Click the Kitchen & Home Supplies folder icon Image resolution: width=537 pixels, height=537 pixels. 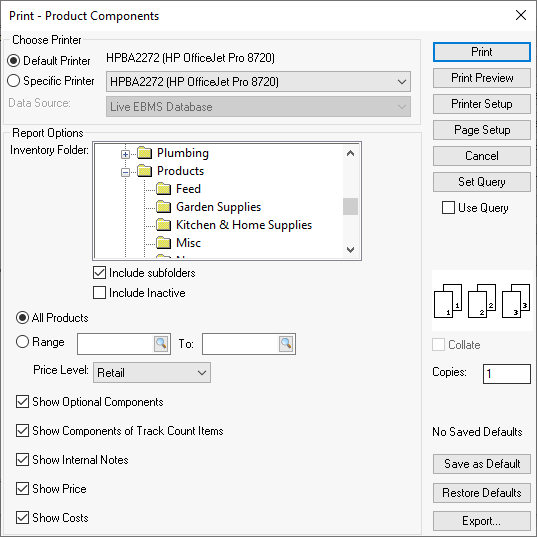(x=163, y=225)
